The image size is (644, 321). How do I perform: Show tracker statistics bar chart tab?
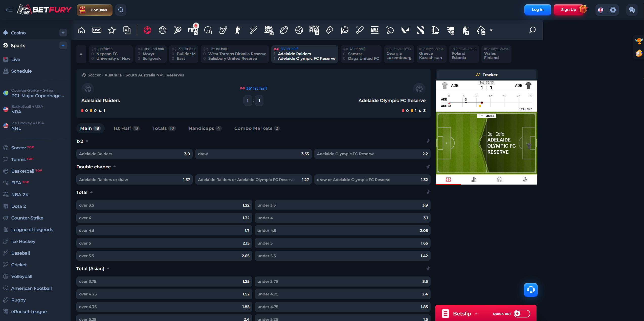point(474,179)
